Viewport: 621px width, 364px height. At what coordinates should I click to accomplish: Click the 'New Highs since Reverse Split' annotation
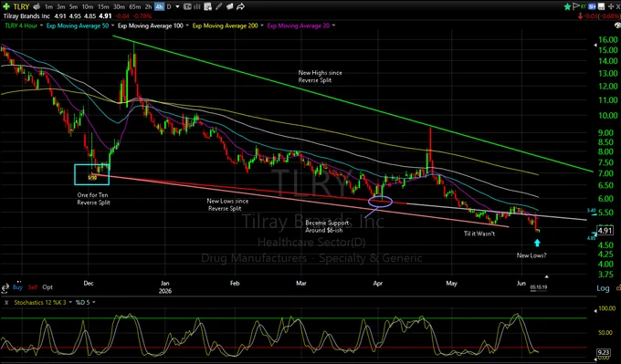[320, 77]
